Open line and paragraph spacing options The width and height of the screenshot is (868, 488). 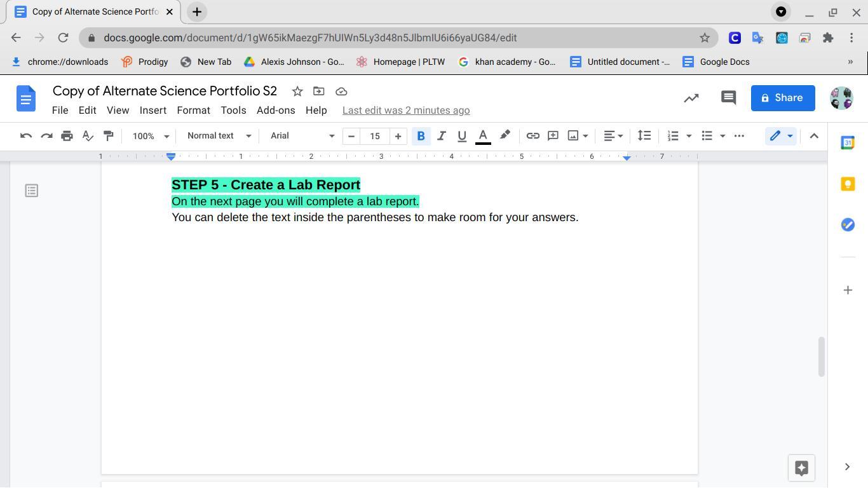pos(644,135)
